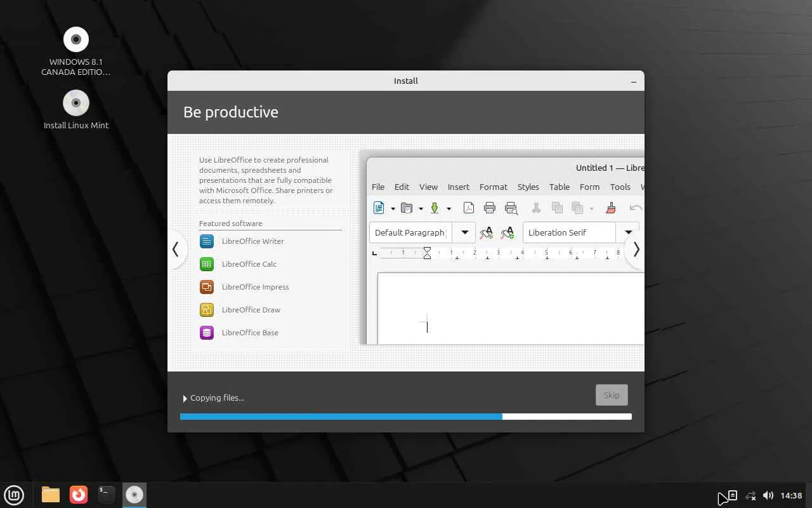Click Edit menu in the Writer preview
812x508 pixels.
click(x=402, y=187)
